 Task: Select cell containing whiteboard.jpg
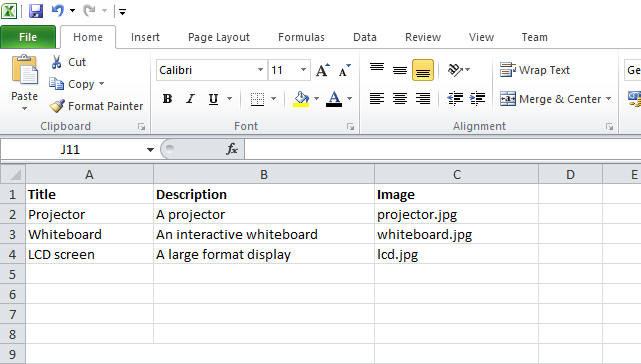coord(457,234)
